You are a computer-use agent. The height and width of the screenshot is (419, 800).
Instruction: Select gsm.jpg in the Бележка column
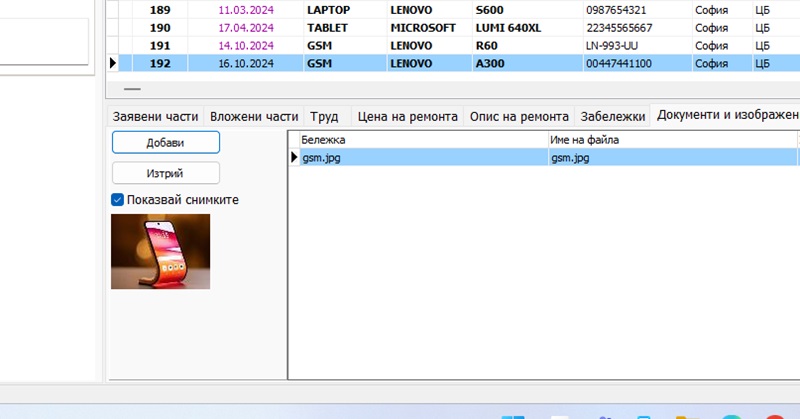point(423,158)
